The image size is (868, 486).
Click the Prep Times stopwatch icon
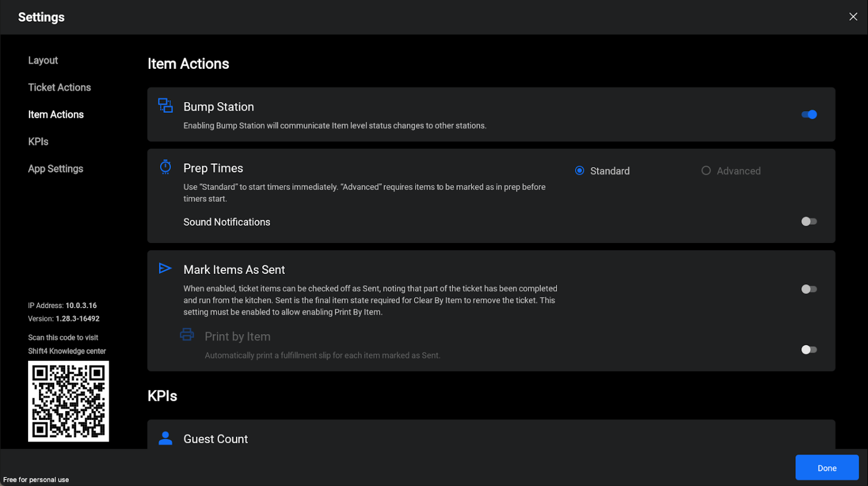point(165,167)
